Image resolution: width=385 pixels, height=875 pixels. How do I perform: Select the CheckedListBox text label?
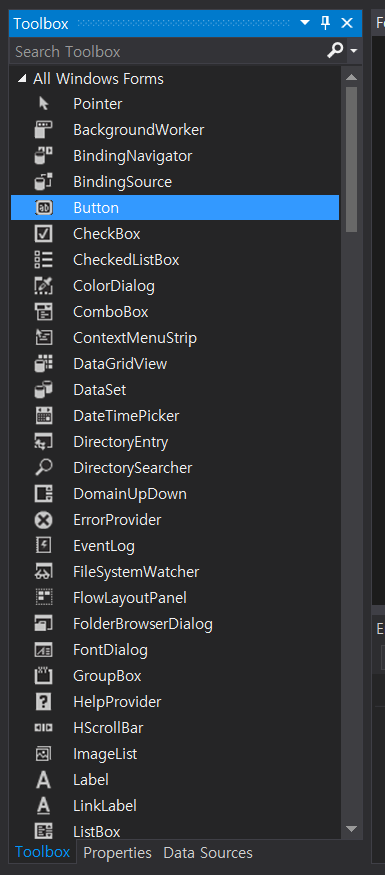[x=126, y=260]
